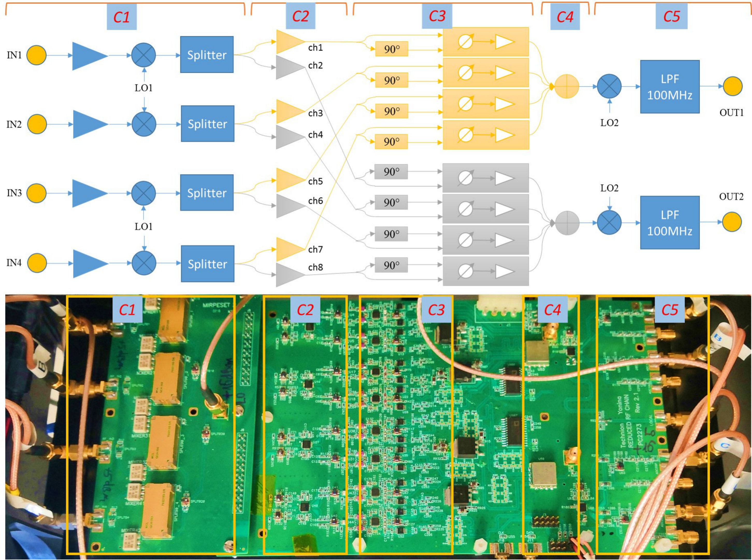Click the mixer before OUT1's LPF
Screen dimensions: 752x560
609,87
